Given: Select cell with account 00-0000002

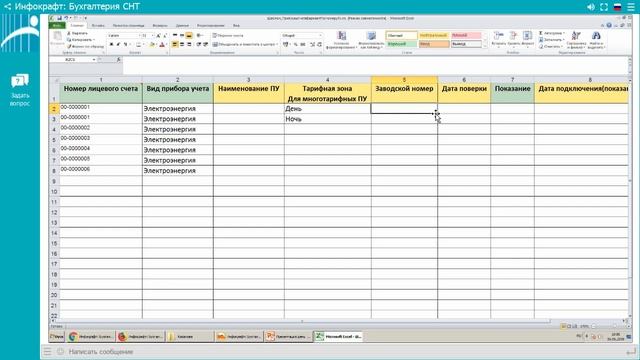Looking at the screenshot, I should point(101,129).
